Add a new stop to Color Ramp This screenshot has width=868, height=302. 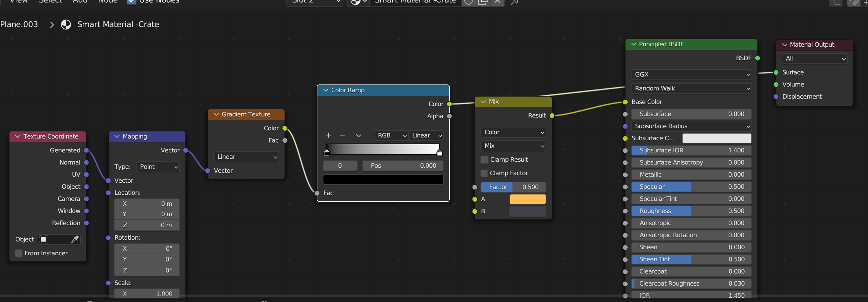point(328,135)
